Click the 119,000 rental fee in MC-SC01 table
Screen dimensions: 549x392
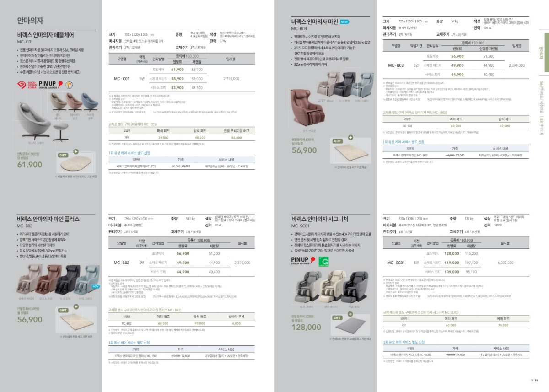coord(452,263)
